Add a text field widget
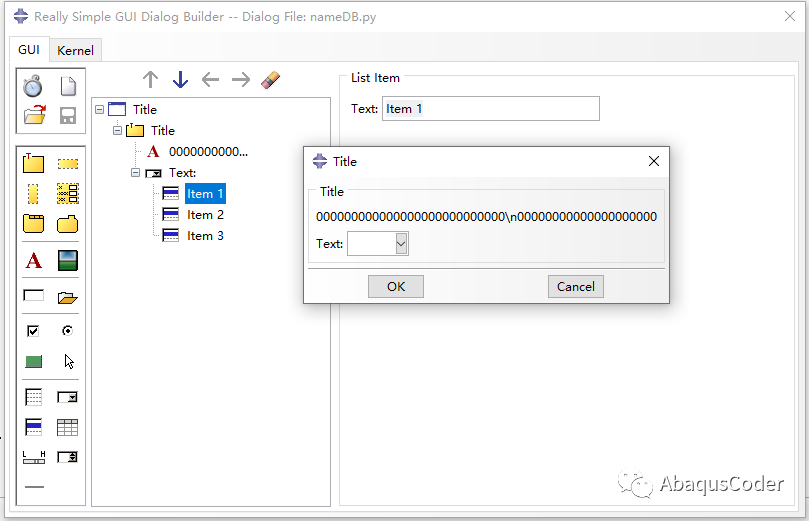The width and height of the screenshot is (809, 521). coord(34,296)
